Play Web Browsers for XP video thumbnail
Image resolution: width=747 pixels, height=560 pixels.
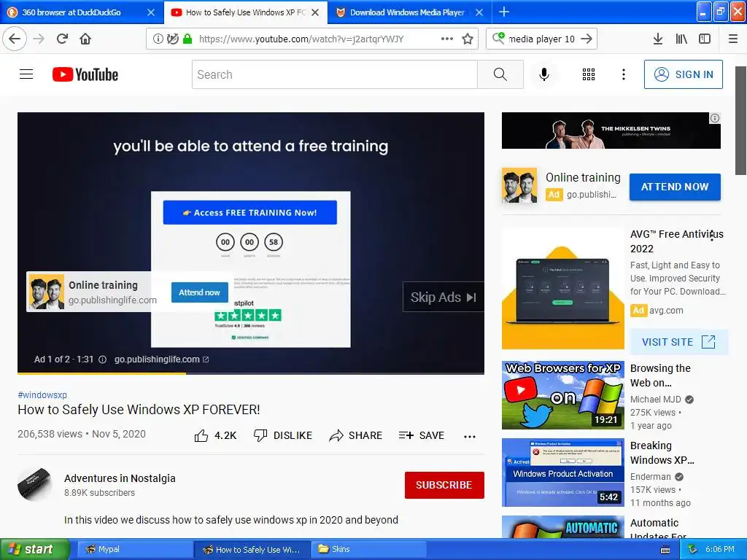coord(562,395)
